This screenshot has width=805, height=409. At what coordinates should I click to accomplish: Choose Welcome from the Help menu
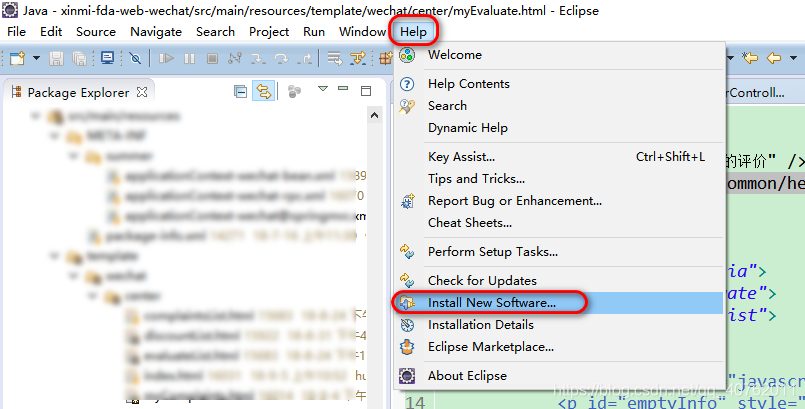559,55
